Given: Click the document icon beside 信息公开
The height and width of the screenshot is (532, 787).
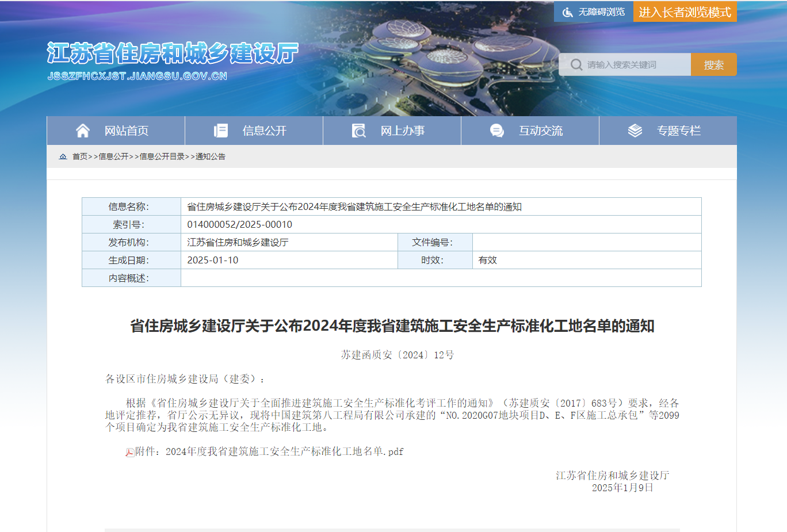Looking at the screenshot, I should click(x=221, y=131).
